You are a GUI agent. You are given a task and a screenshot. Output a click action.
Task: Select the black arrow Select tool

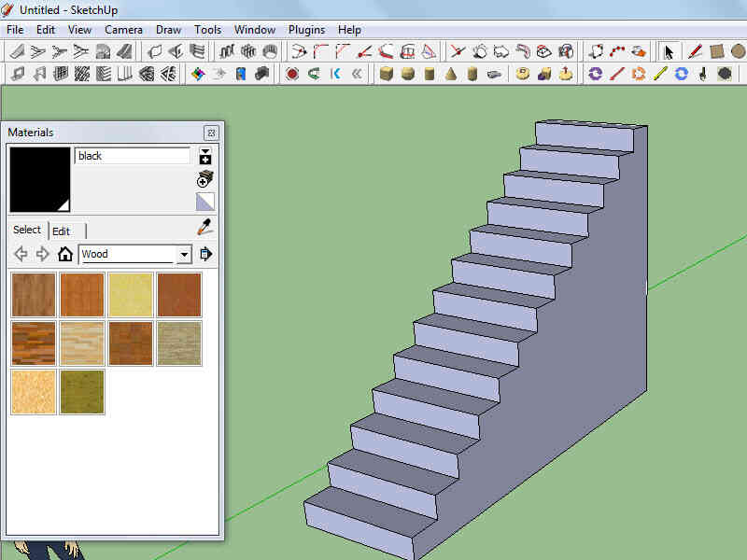point(669,51)
